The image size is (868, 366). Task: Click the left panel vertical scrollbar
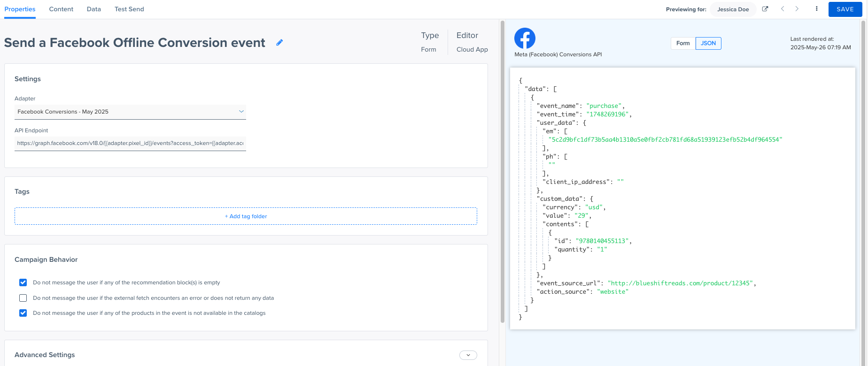tap(502, 171)
